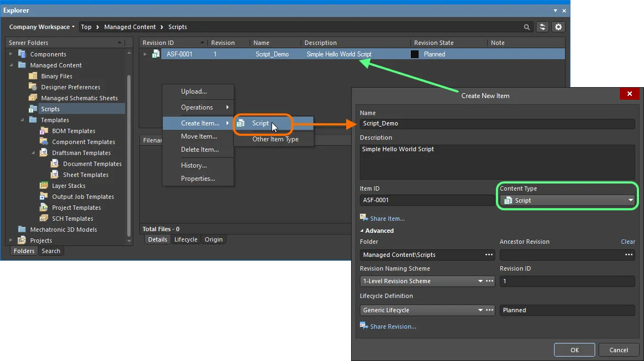
Task: Switch to the Lifecycle tab
Action: tap(185, 239)
